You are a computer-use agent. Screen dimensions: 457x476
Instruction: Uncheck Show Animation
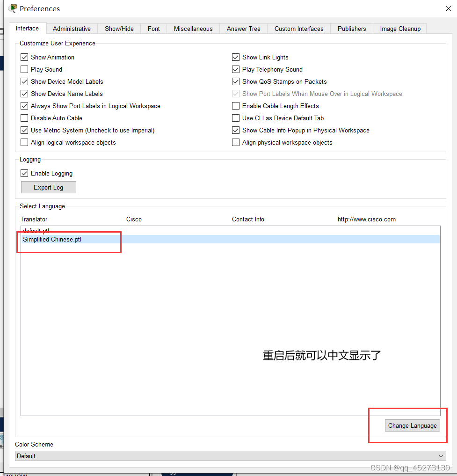point(24,57)
